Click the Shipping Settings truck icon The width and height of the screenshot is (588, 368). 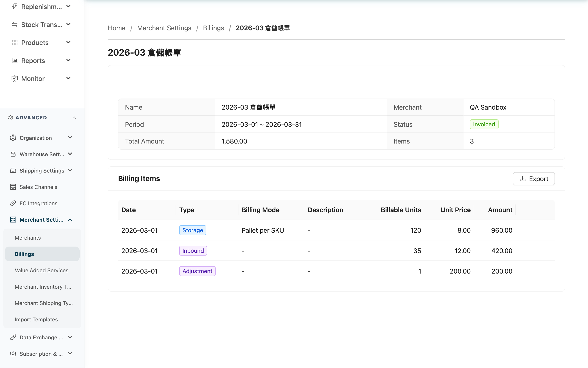[13, 171]
